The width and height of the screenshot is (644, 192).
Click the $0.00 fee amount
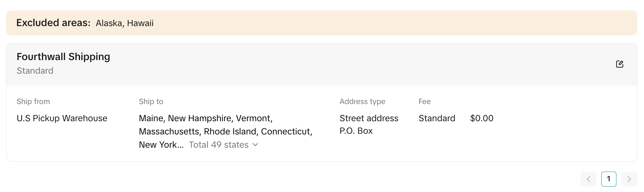(482, 118)
